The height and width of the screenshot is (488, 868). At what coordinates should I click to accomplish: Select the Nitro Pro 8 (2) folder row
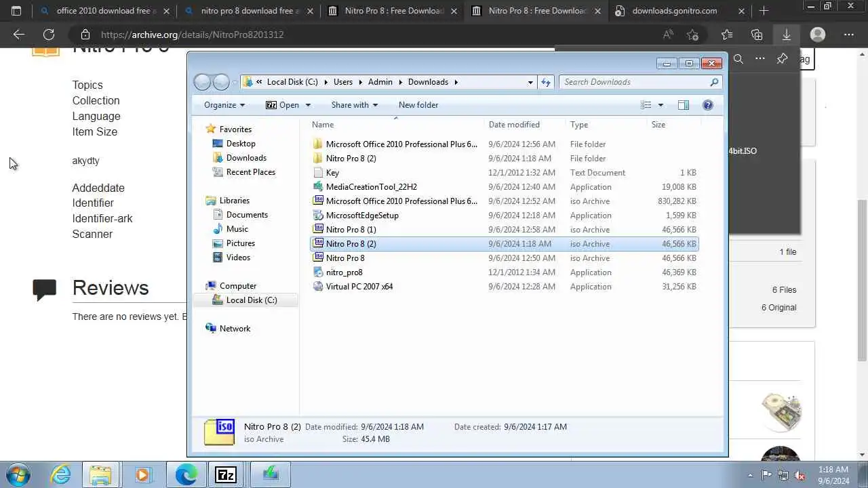[x=504, y=158]
